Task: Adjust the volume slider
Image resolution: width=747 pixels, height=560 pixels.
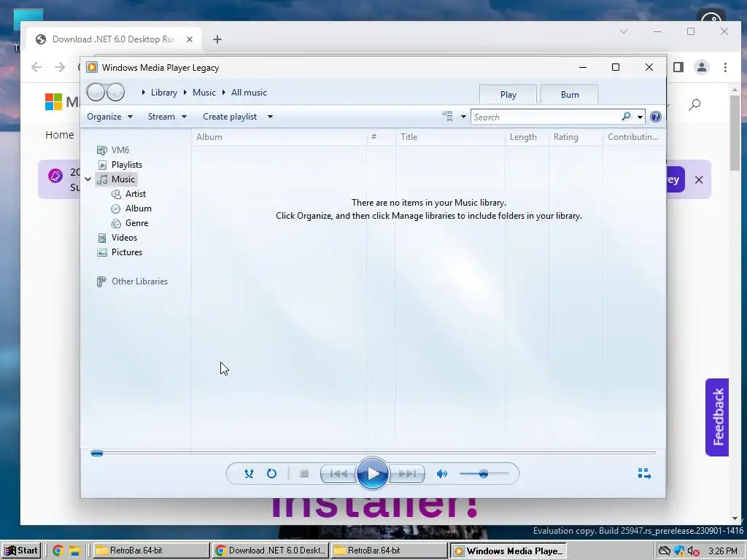Action: coord(484,473)
